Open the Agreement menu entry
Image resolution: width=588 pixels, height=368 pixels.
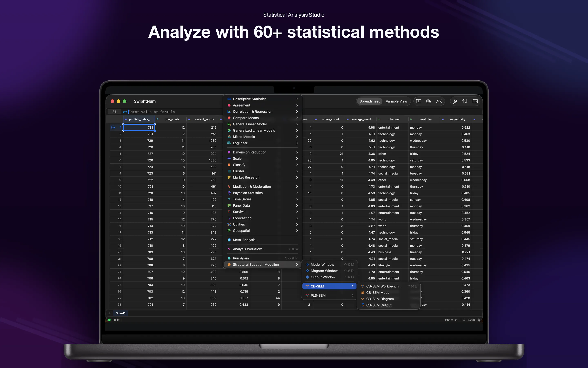(x=262, y=105)
